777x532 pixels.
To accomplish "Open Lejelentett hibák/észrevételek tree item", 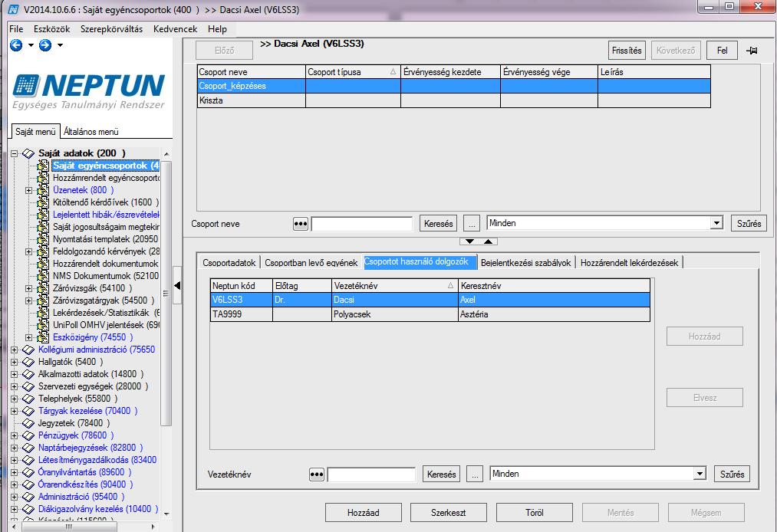I will pyautogui.click(x=106, y=215).
